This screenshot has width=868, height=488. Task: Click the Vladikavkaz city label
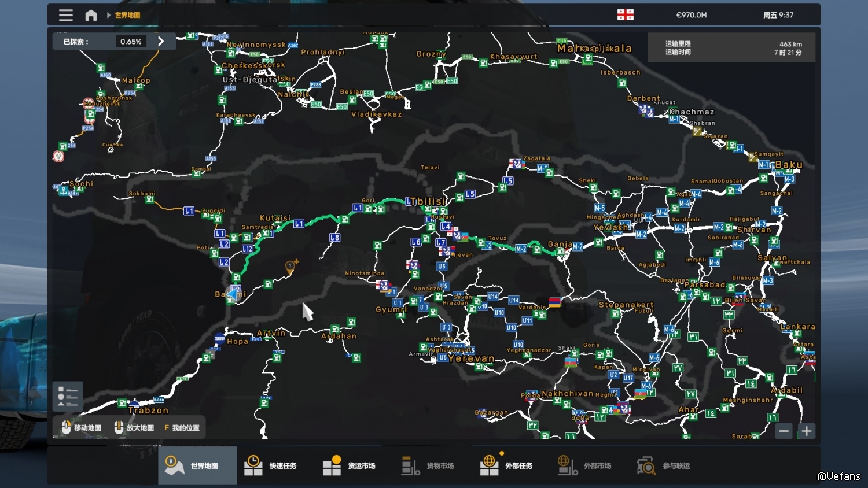coord(377,114)
